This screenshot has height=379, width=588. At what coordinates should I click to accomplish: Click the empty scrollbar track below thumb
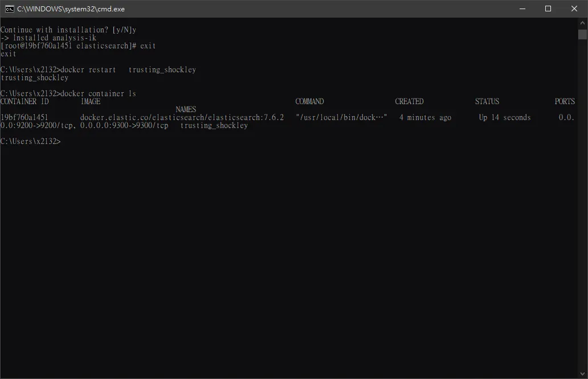click(x=582, y=204)
